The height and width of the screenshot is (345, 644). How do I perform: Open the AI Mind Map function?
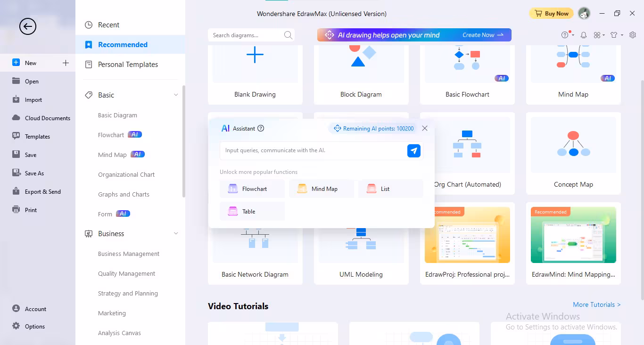[x=322, y=188]
